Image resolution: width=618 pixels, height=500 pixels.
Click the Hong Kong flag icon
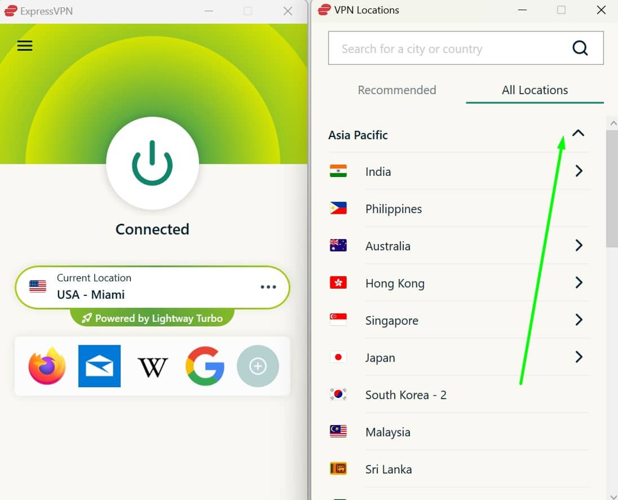pyautogui.click(x=338, y=283)
